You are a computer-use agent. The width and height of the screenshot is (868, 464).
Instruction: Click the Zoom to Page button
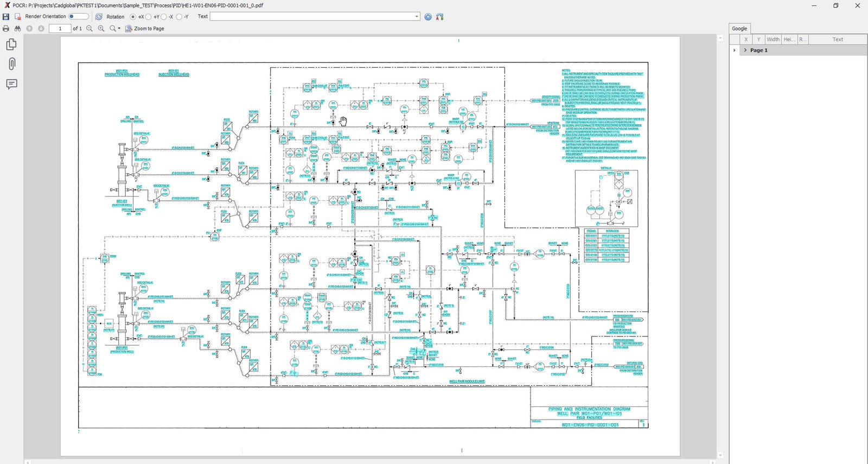(x=145, y=29)
